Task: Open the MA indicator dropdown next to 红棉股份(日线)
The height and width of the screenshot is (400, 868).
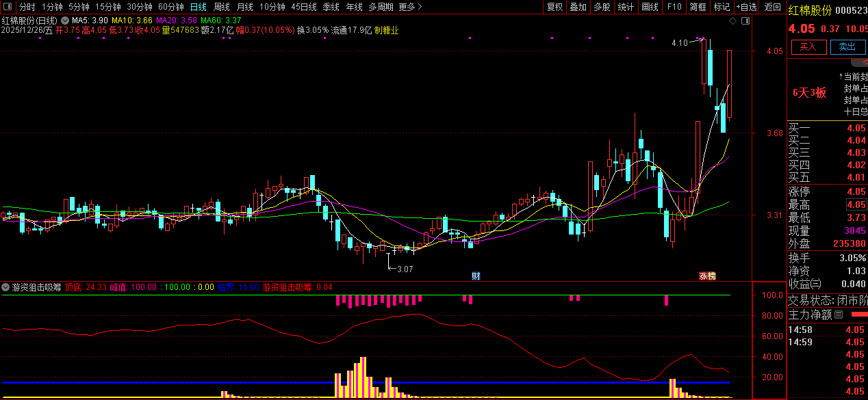Action: tap(65, 21)
